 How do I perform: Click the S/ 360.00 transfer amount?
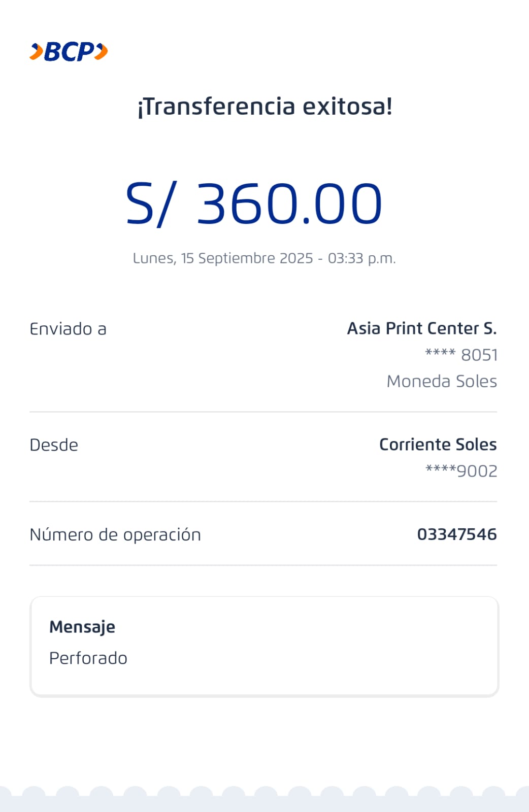tap(253, 204)
